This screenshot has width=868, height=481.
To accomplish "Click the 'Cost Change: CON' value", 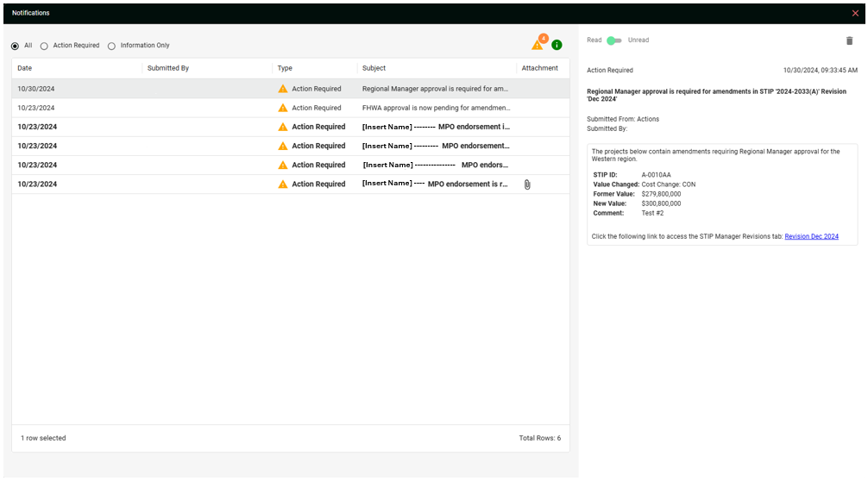I will point(668,184).
